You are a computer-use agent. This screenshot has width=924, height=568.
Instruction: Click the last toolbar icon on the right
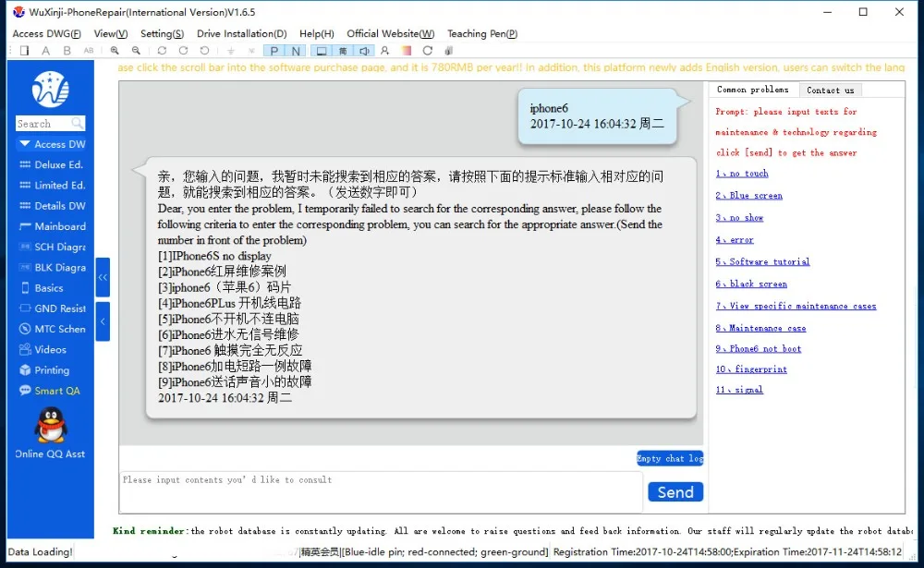pos(449,51)
